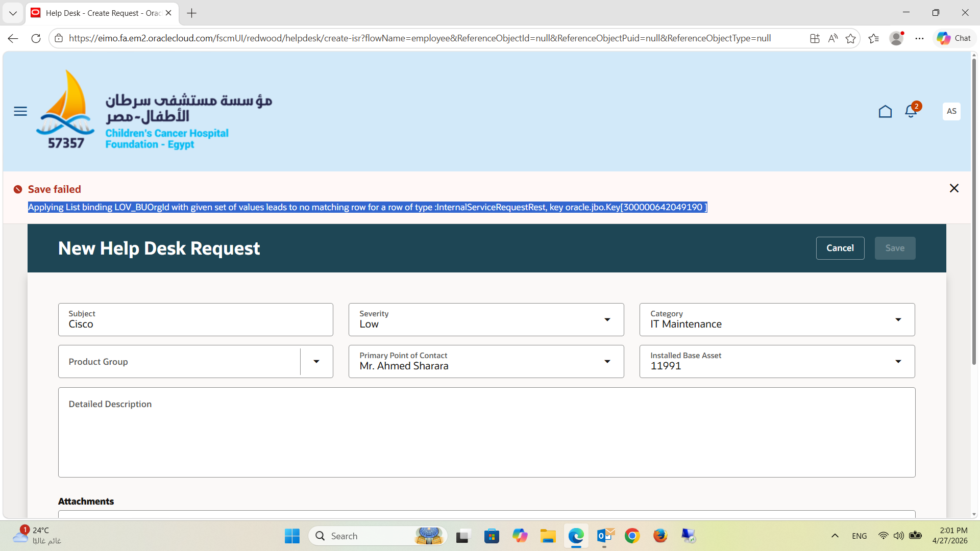Open Copilot Chat in browser
The width and height of the screenshot is (980, 551).
click(x=954, y=38)
